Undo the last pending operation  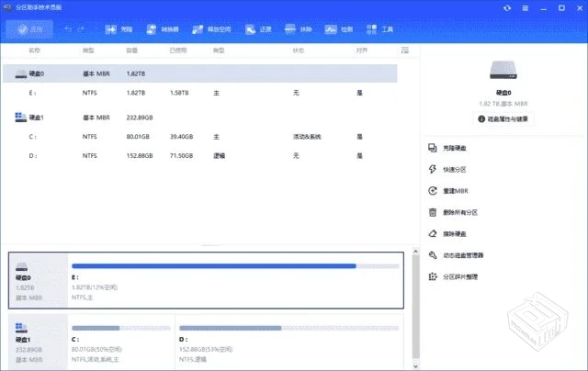(68, 28)
